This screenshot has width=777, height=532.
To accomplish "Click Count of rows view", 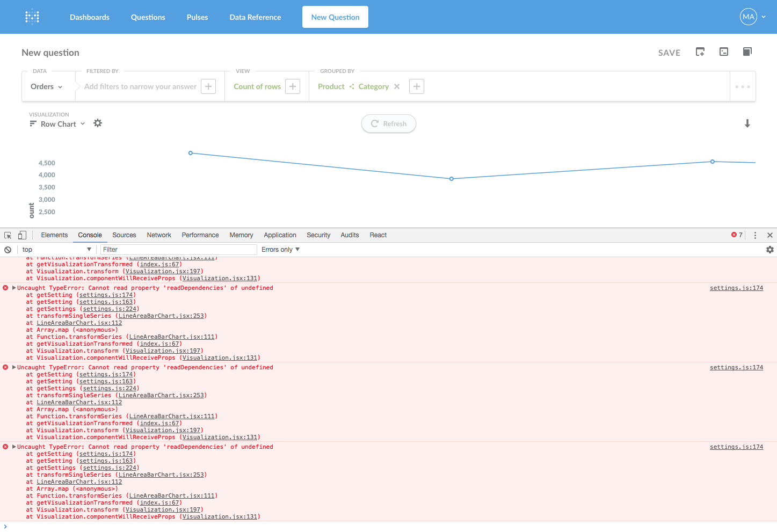I will [257, 86].
